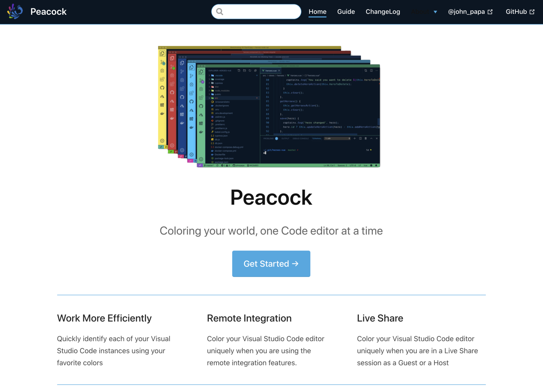Click the 'Live Share' heading
The height and width of the screenshot is (392, 543).
tap(380, 318)
